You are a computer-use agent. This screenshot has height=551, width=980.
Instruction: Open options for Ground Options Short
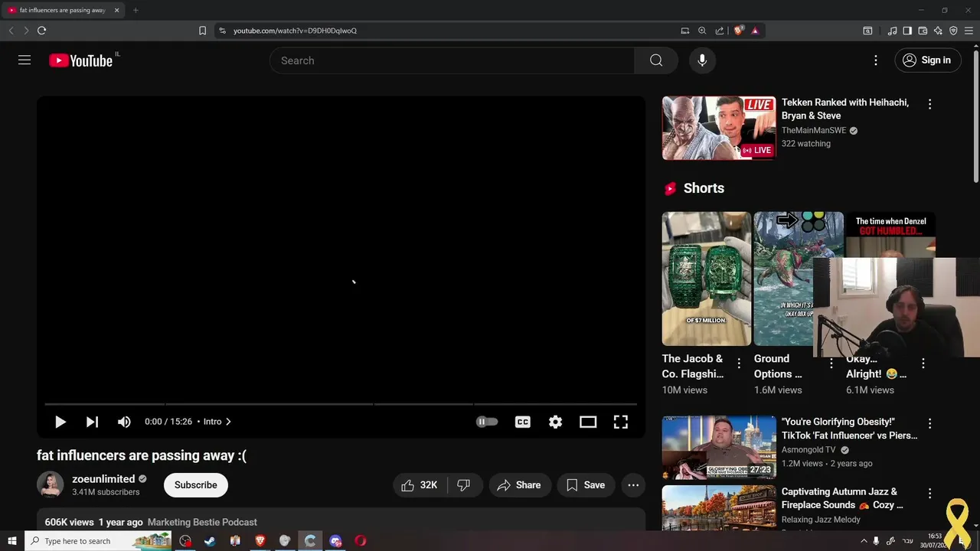(x=831, y=364)
